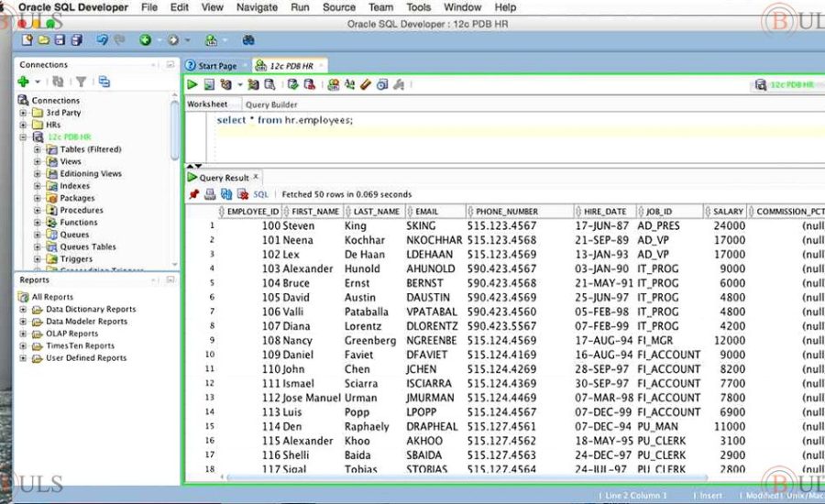Click the Undo arrow icon in main toolbar
Screen dimensions: 825x504
coord(102,40)
